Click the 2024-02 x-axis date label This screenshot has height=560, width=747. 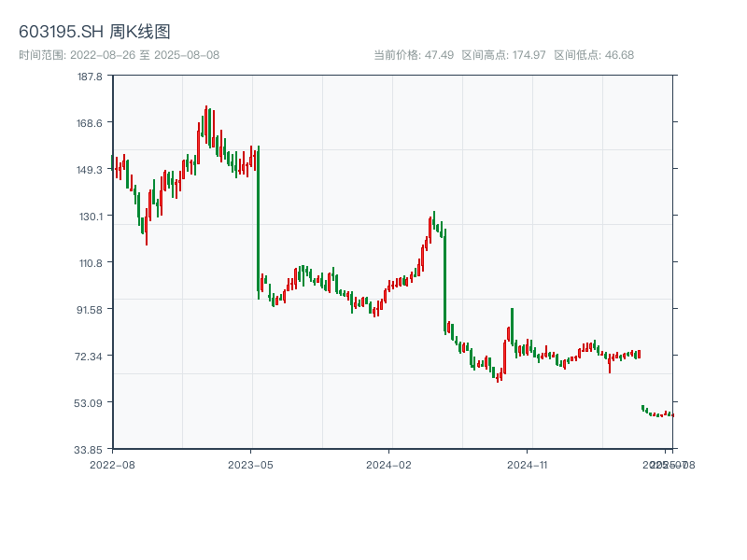tap(389, 464)
